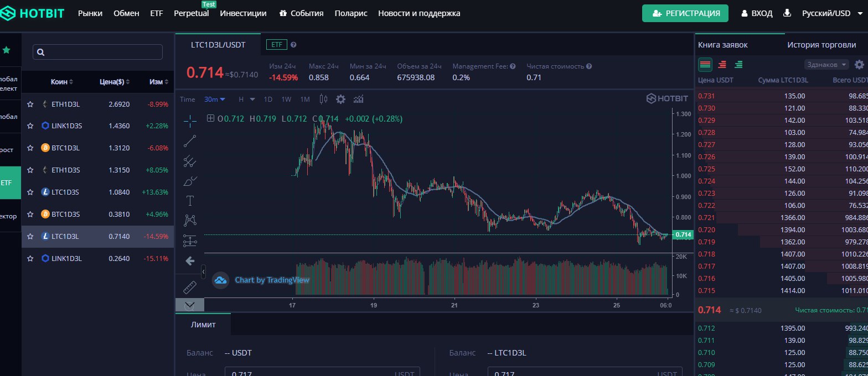
Task: Show only asks in order book
Action: tap(722, 65)
